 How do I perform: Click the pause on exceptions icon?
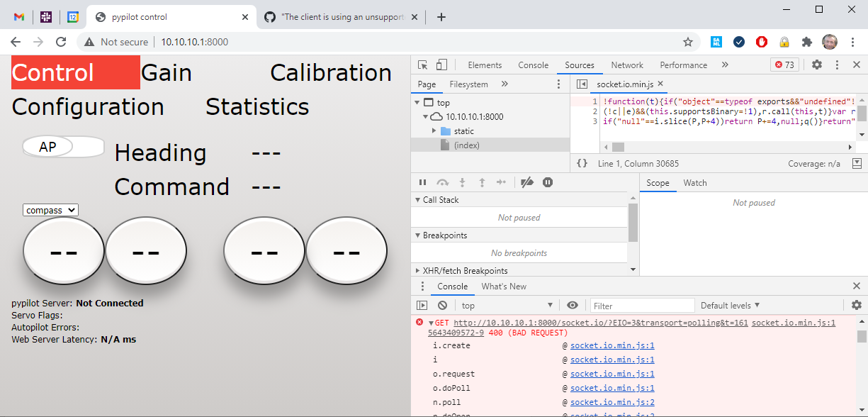tap(548, 182)
